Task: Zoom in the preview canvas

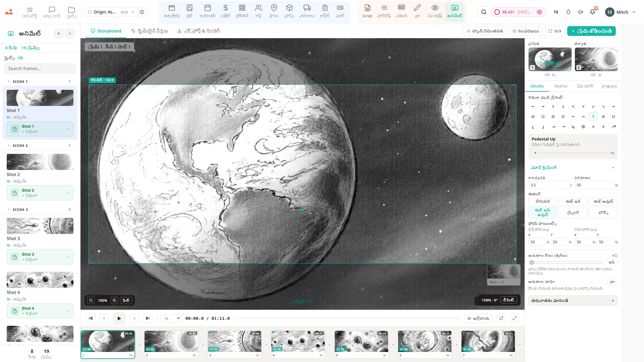Action: coord(114,300)
